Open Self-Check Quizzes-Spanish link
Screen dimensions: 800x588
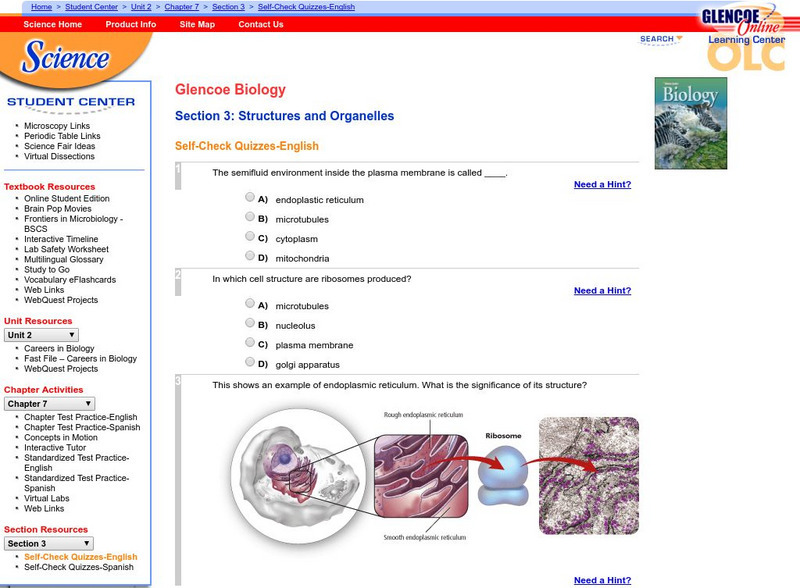coord(79,567)
